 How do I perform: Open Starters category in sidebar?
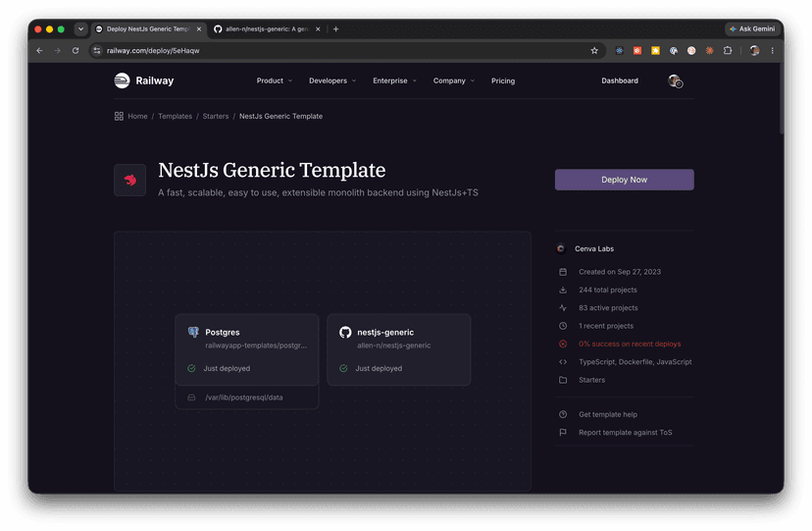591,380
